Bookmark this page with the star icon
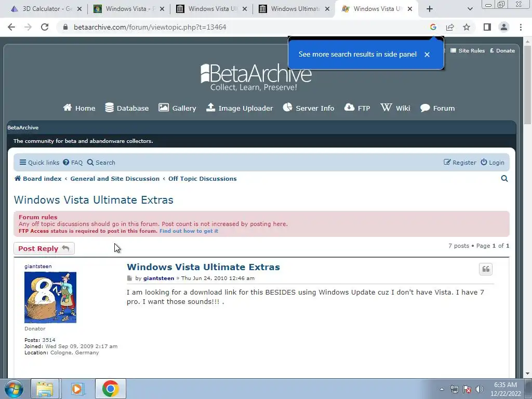 (467, 27)
